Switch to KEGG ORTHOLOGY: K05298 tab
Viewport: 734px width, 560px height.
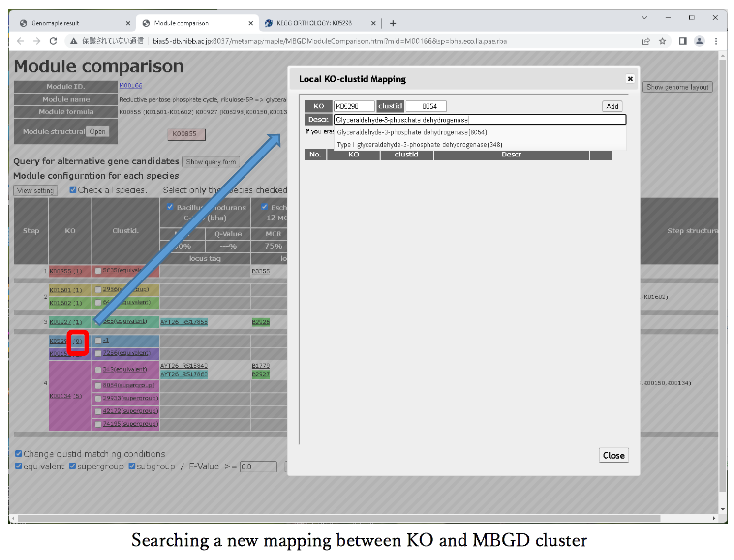tap(314, 23)
